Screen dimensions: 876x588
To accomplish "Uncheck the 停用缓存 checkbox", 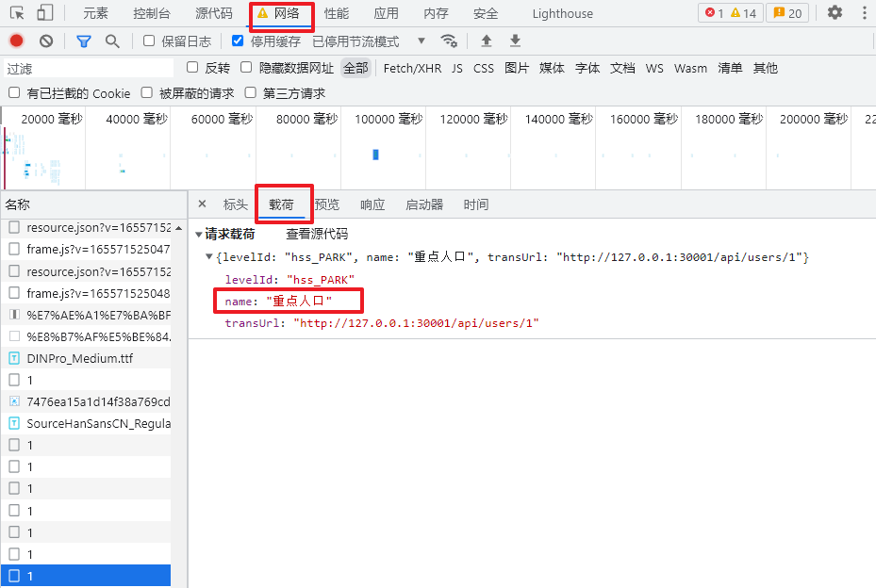I will click(238, 41).
